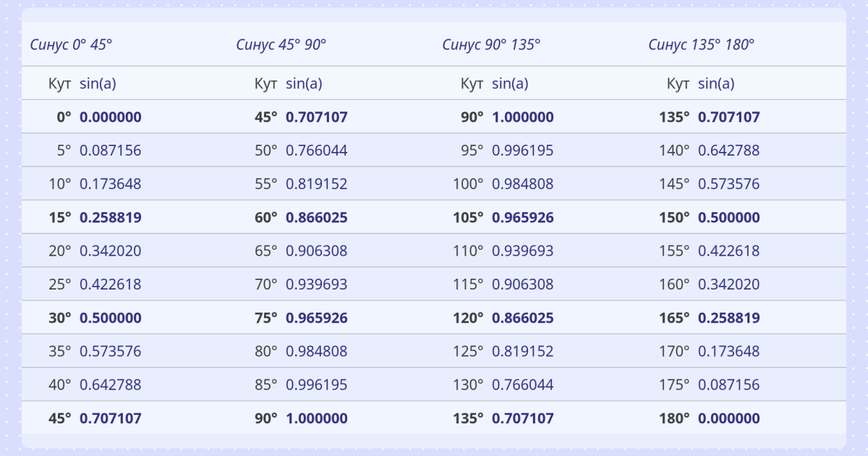Click the 'sin(a)' header under 'Синус 135° 180°'
The image size is (868, 456).
pyautogui.click(x=716, y=83)
